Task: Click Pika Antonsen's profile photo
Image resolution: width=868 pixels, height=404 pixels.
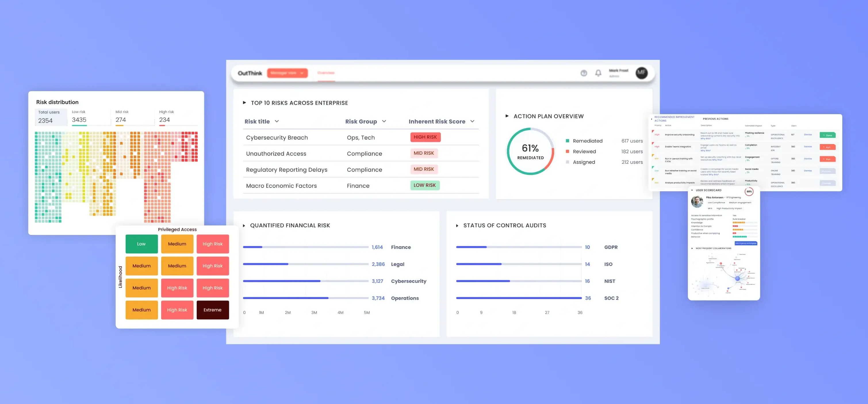Action: pyautogui.click(x=697, y=202)
